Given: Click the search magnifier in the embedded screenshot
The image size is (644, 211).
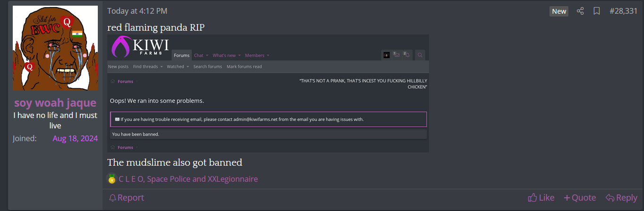Looking at the screenshot, I should [x=420, y=55].
